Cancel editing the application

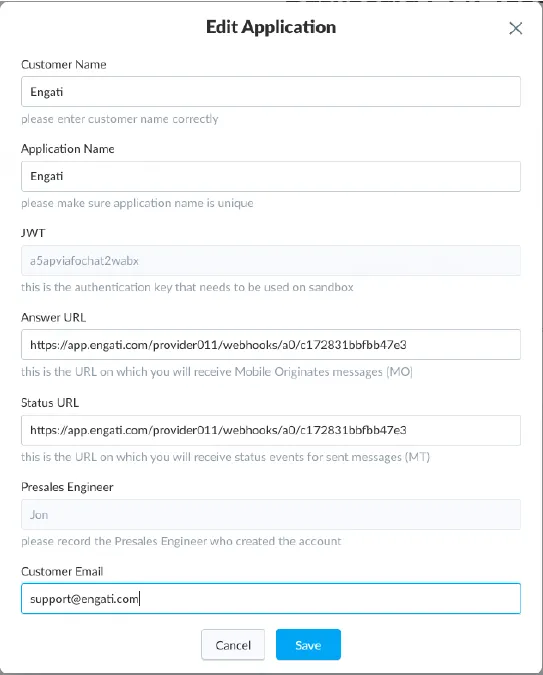click(233, 644)
